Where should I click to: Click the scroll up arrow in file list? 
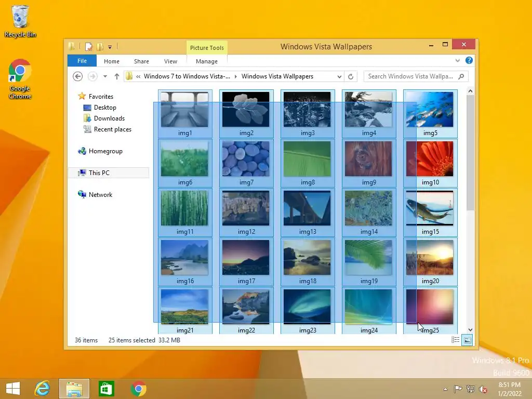tap(470, 91)
